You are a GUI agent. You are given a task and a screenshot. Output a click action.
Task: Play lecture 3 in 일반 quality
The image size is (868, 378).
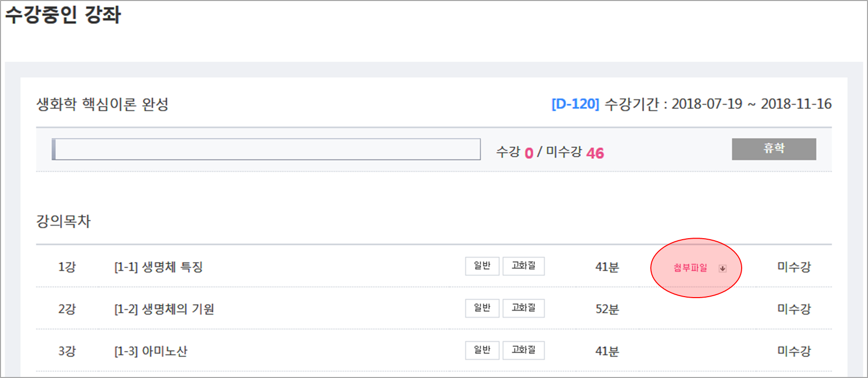pos(482,350)
